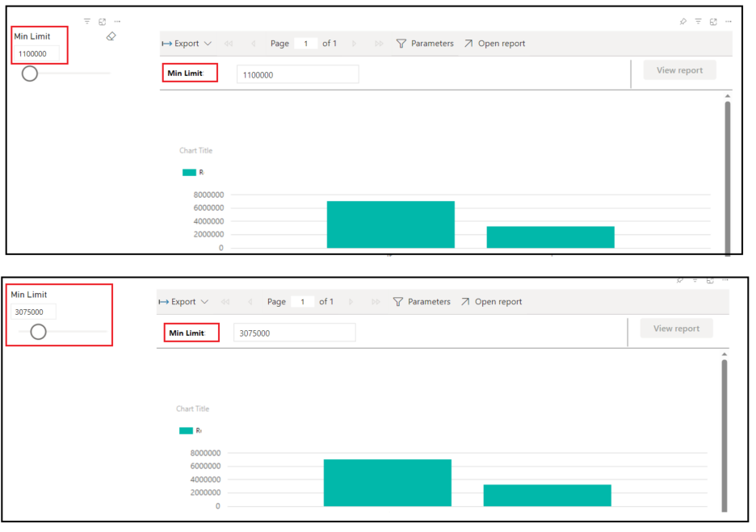Viewport: 756px width, 532px height.
Task: Click 6000000 axis label in the 3075000 chart
Action: pos(205,466)
